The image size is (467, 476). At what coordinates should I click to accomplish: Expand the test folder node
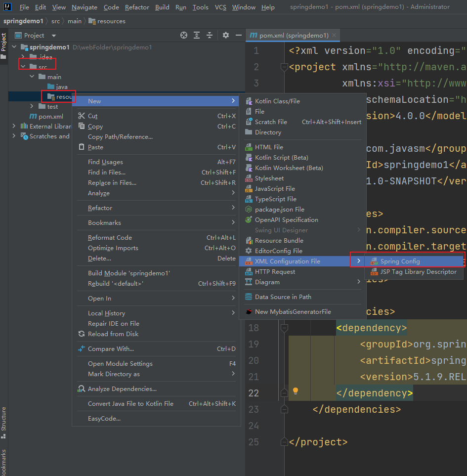32,106
